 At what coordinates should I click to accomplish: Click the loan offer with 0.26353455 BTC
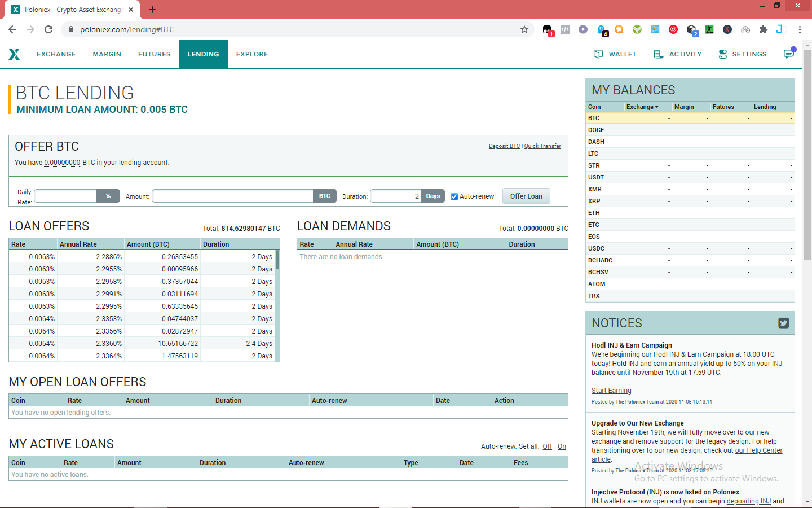[x=142, y=257]
